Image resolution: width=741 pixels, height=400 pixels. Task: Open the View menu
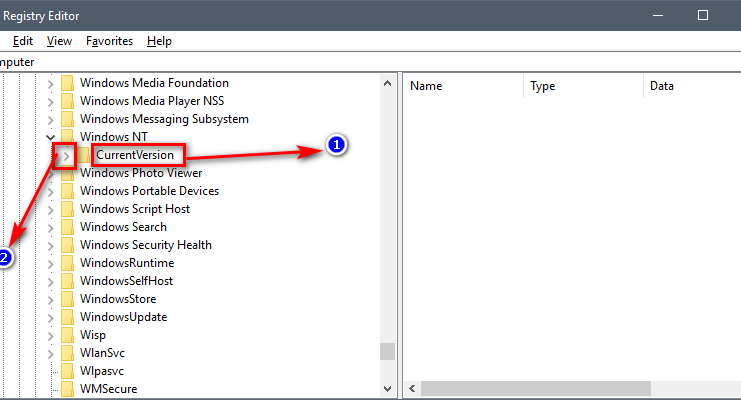(x=59, y=41)
